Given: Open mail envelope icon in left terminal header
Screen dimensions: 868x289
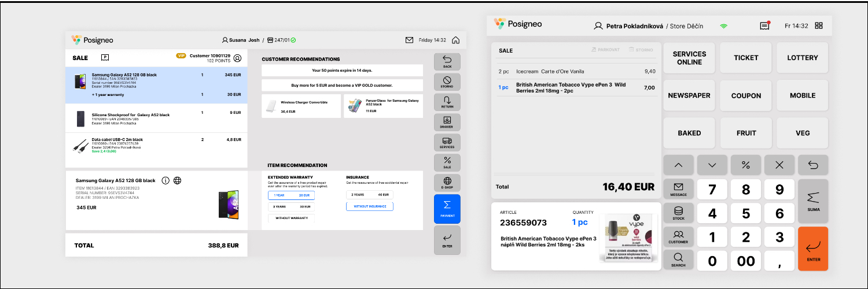Looking at the screenshot, I should pyautogui.click(x=410, y=40).
